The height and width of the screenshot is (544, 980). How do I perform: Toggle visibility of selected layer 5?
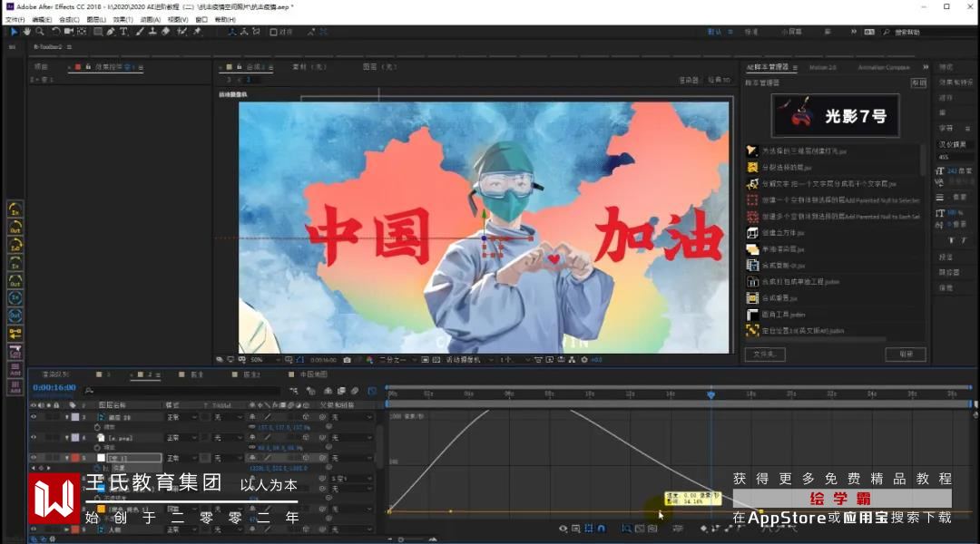click(34, 458)
